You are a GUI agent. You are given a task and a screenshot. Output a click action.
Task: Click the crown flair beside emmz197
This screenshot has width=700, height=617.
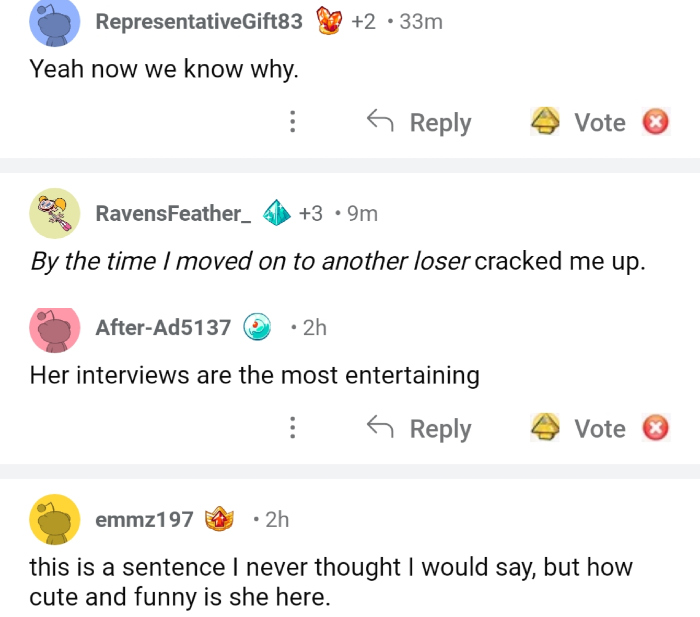pos(218,519)
